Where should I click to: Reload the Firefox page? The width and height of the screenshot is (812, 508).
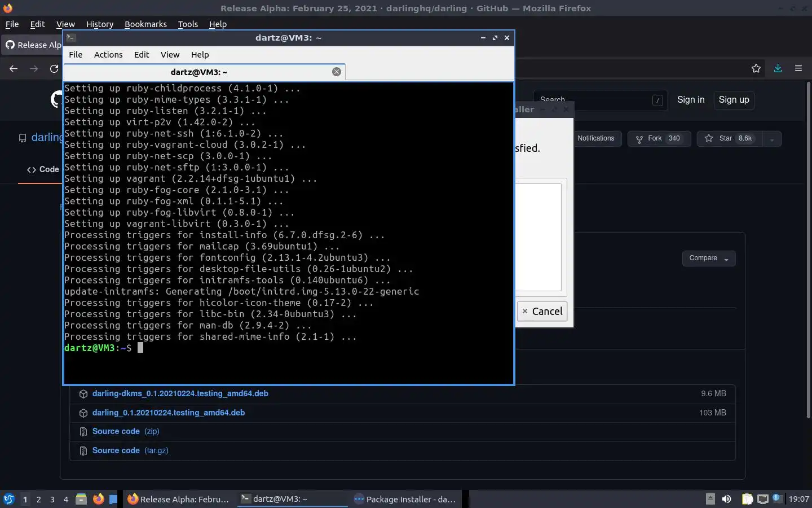(54, 68)
